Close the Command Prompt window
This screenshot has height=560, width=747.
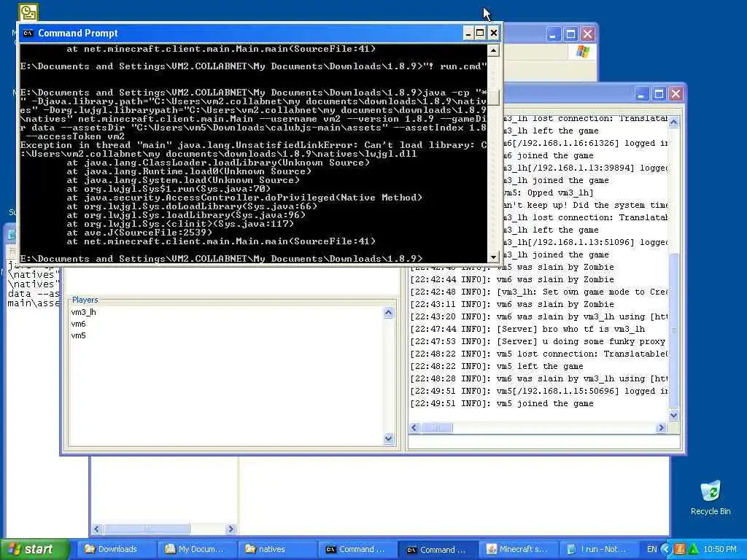coord(494,34)
